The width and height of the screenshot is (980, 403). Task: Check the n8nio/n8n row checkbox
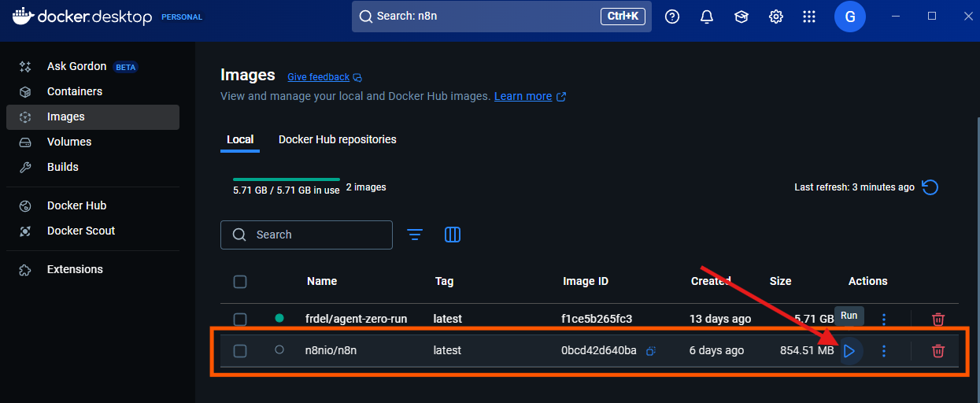pyautogui.click(x=240, y=351)
